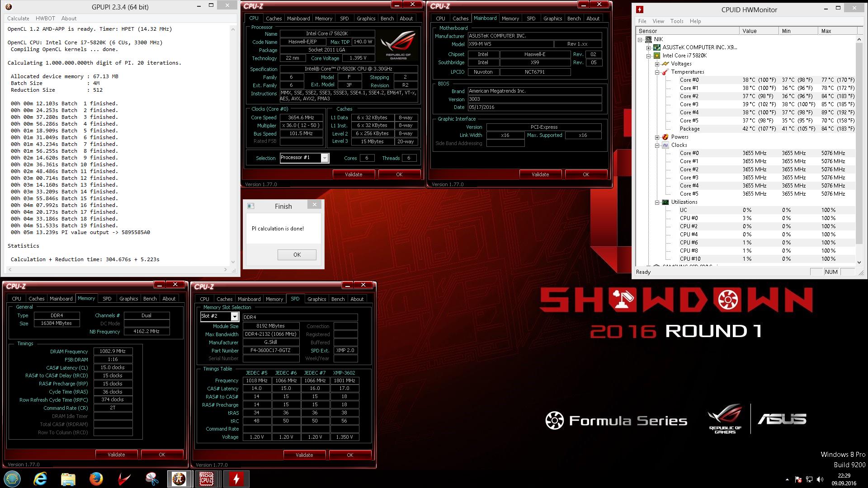Open the HWBOT menu in GPUPI
Image resolution: width=868 pixels, height=488 pixels.
[x=45, y=19]
